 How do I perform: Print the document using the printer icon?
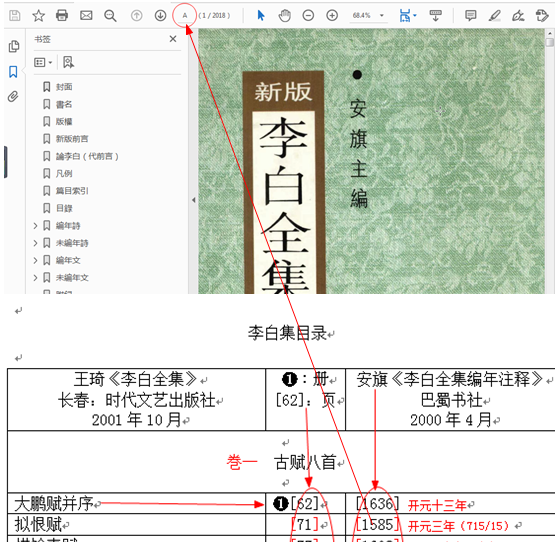pos(62,16)
